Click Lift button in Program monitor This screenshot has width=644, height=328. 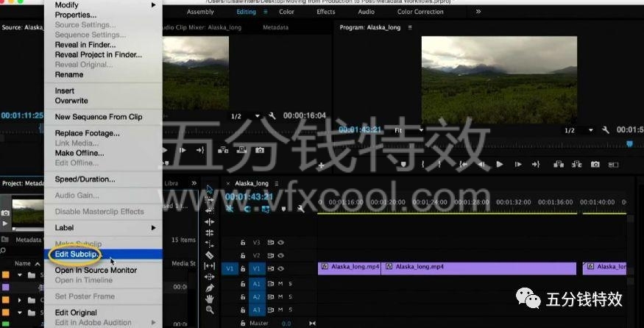coord(558,164)
